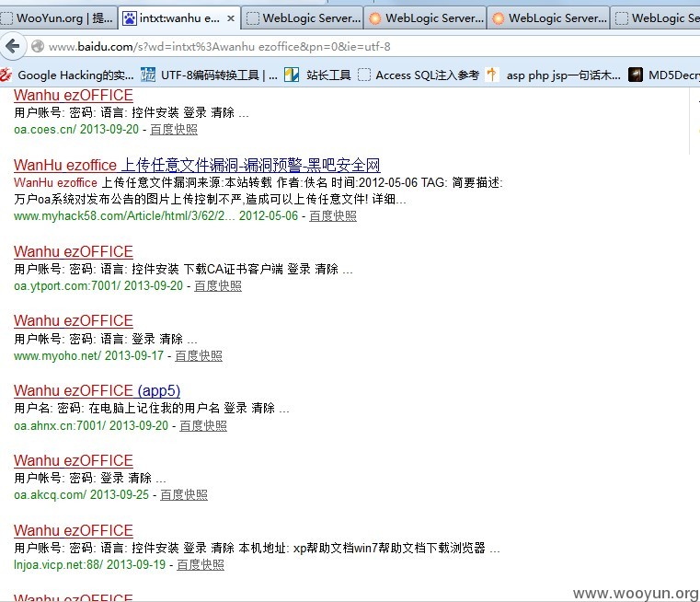This screenshot has height=602, width=700.
Task: Click Baidu paw favicon on active tab
Action: [x=130, y=18]
